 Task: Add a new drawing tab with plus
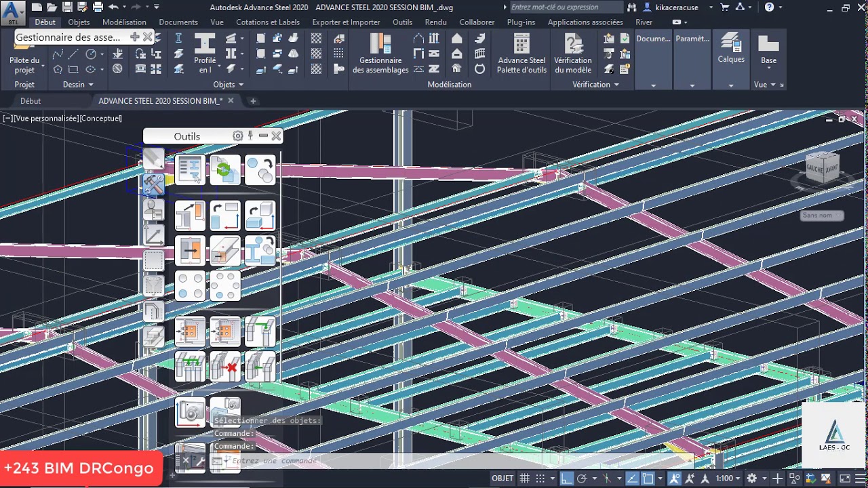pos(253,101)
